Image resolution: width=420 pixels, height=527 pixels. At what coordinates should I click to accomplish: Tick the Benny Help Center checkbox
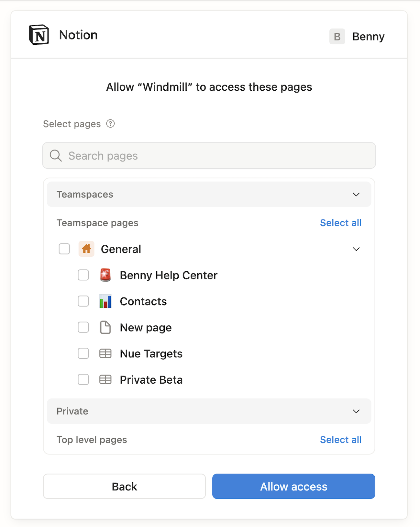click(83, 275)
